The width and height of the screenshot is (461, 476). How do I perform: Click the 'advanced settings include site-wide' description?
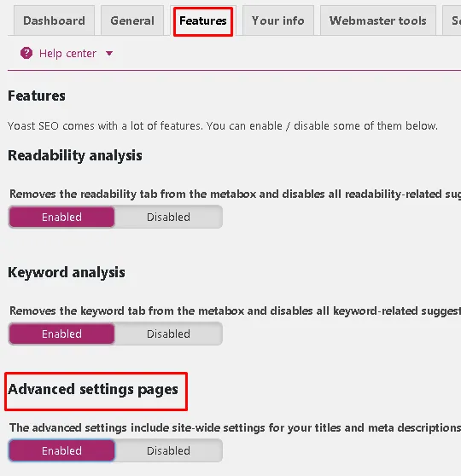236,427
